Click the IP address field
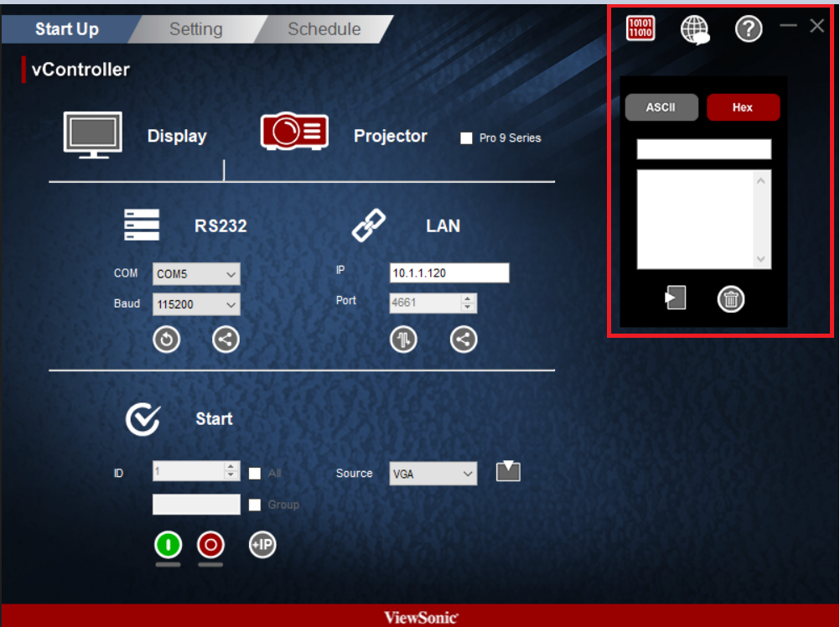The width and height of the screenshot is (840, 627). (x=449, y=273)
